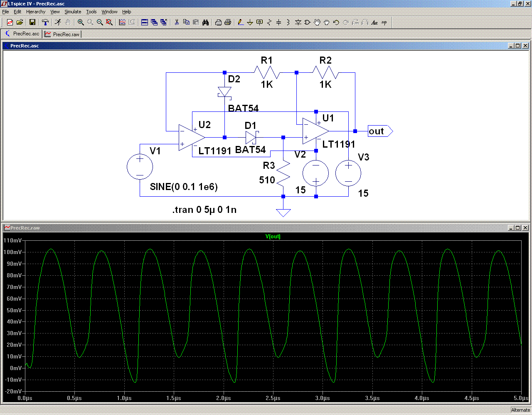Click the Zoom In magnifier icon
Viewport: 532px width, 415px height.
(81, 22)
